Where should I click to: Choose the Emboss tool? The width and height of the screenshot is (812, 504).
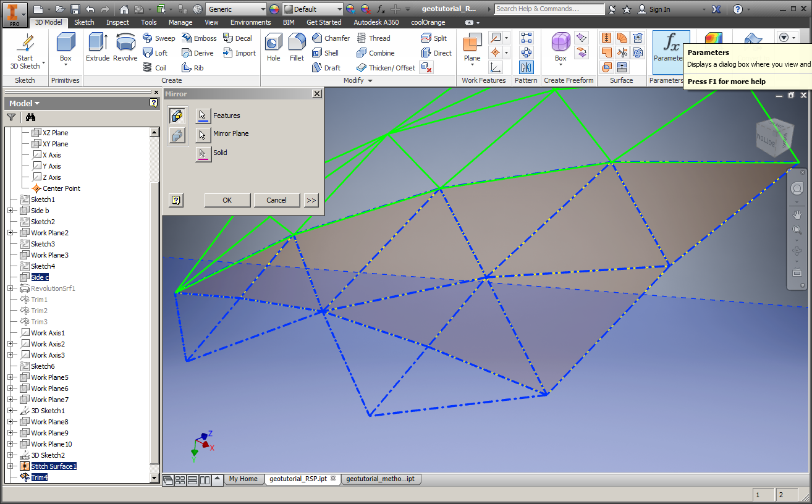tap(199, 38)
